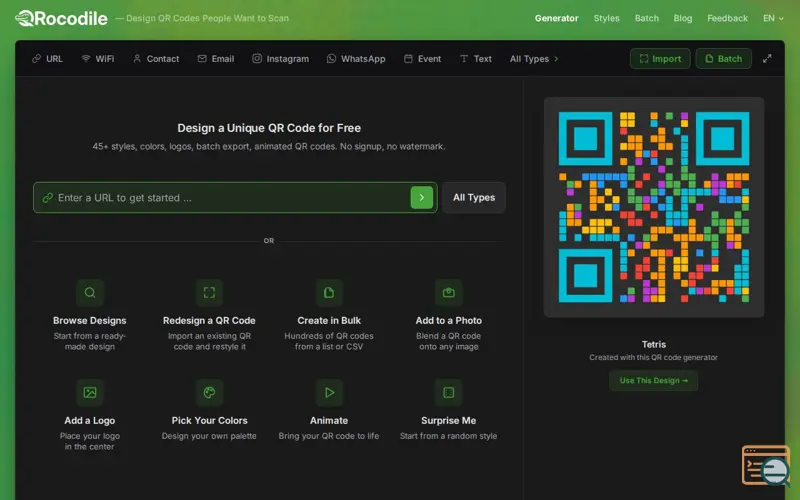Click the Add to a Photo title
The height and width of the screenshot is (500, 800).
pyautogui.click(x=448, y=320)
